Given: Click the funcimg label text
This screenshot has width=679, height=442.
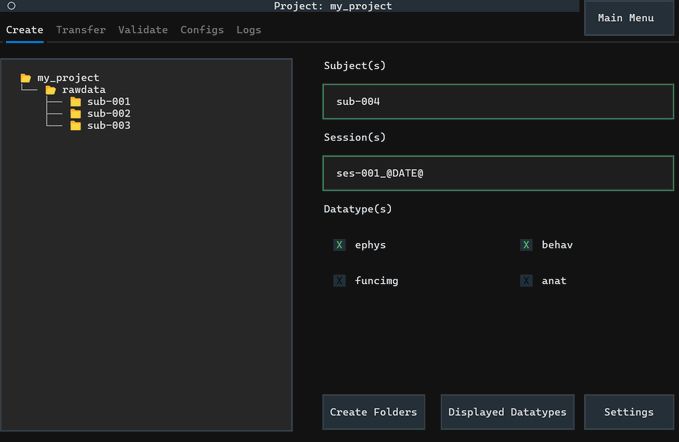Looking at the screenshot, I should pyautogui.click(x=376, y=281).
